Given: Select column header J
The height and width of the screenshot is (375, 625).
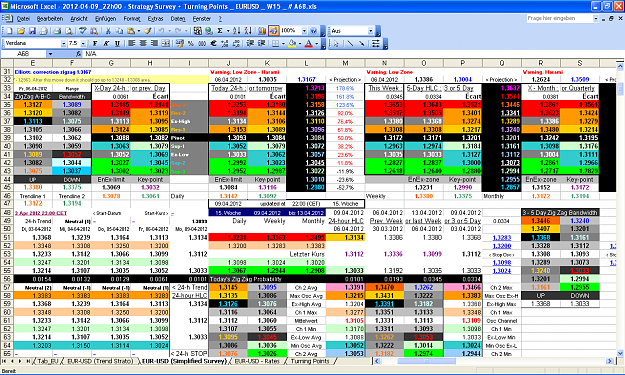Looking at the screenshot, I should coord(228,63).
